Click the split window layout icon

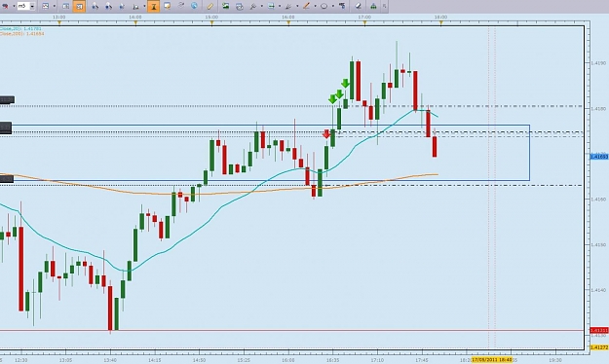(66, 6)
